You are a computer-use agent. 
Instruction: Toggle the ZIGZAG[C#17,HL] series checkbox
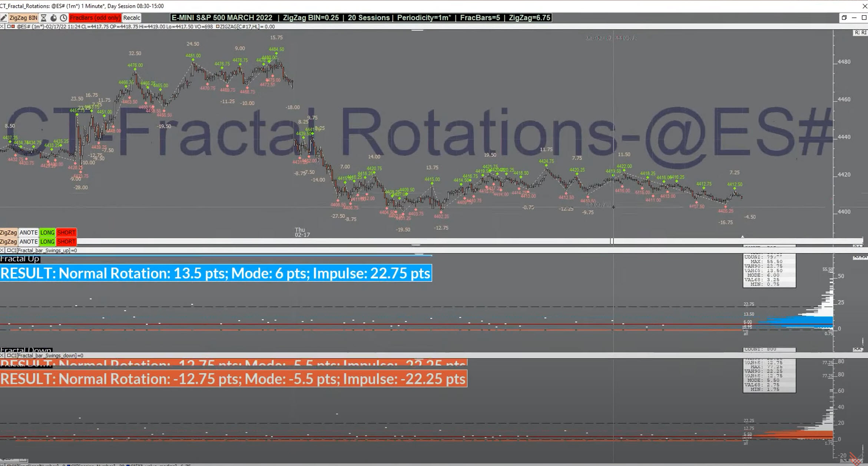(218, 27)
